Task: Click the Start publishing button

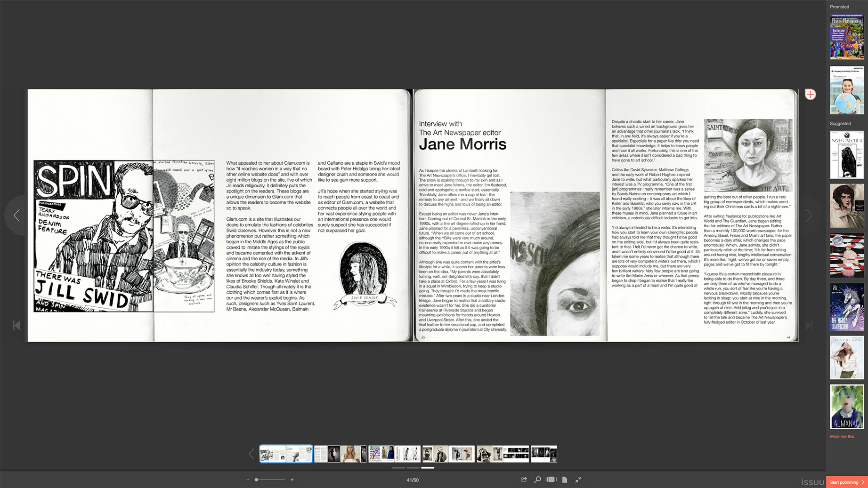Action: [847, 482]
